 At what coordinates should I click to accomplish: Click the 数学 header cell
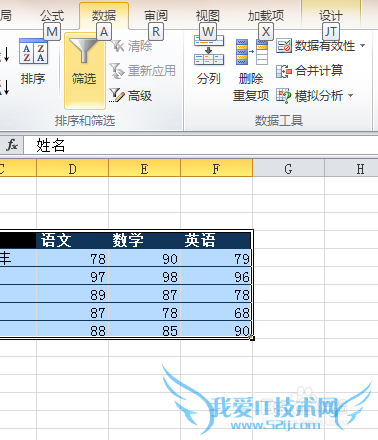(x=144, y=240)
